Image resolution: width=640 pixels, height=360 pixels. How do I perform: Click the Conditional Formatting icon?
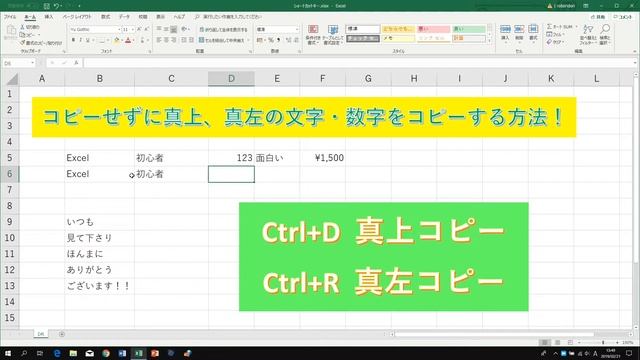click(313, 29)
